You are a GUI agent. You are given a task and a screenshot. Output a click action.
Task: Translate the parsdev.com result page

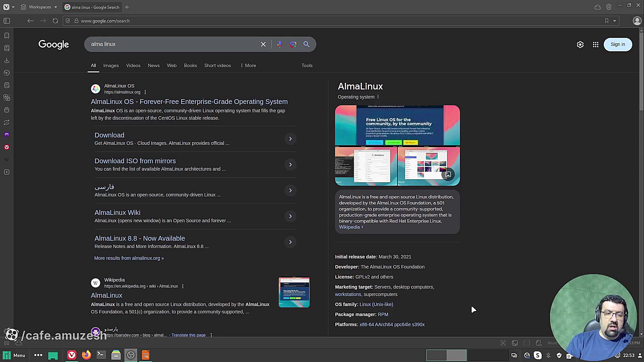point(189,335)
